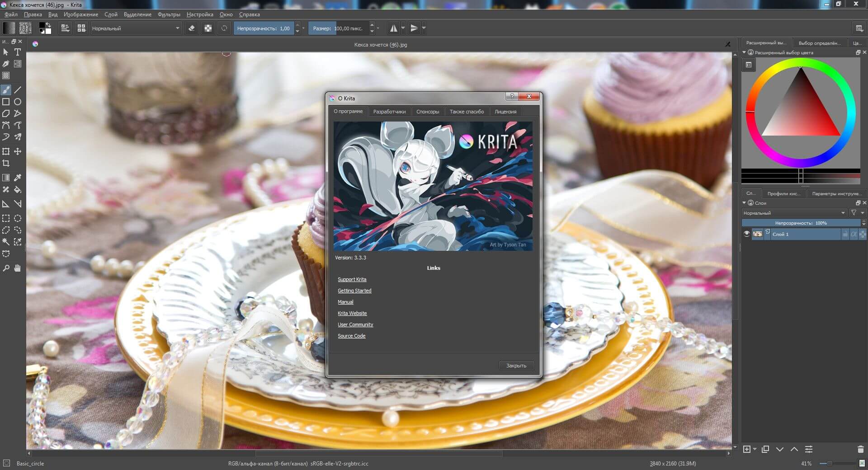This screenshot has height=470, width=868.
Task: Open the User Community link
Action: (355, 324)
